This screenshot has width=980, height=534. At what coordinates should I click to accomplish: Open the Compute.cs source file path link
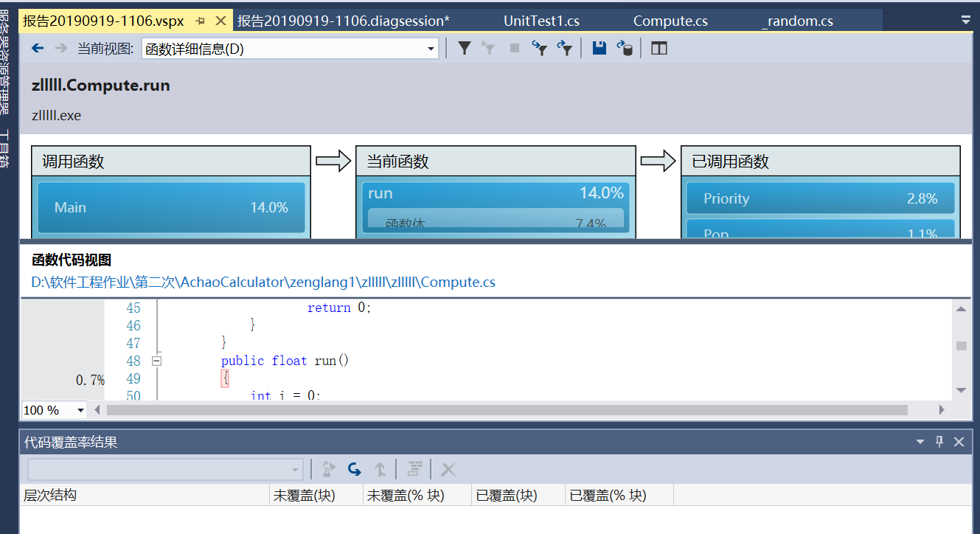click(263, 282)
